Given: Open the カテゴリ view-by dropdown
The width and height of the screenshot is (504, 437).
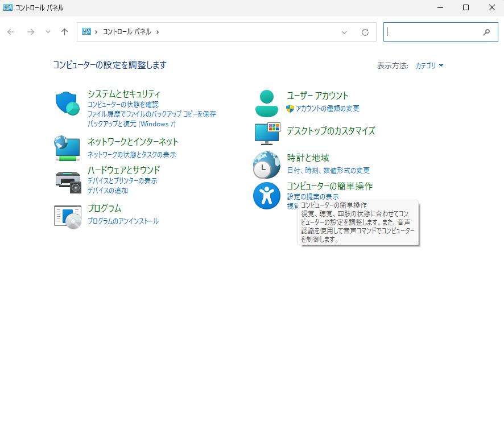Looking at the screenshot, I should point(429,66).
